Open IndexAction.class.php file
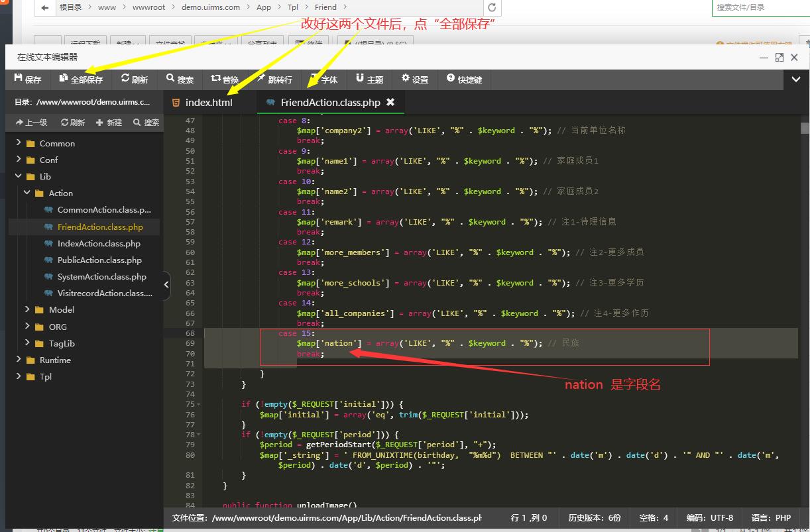The height and width of the screenshot is (532, 810). pyautogui.click(x=99, y=243)
